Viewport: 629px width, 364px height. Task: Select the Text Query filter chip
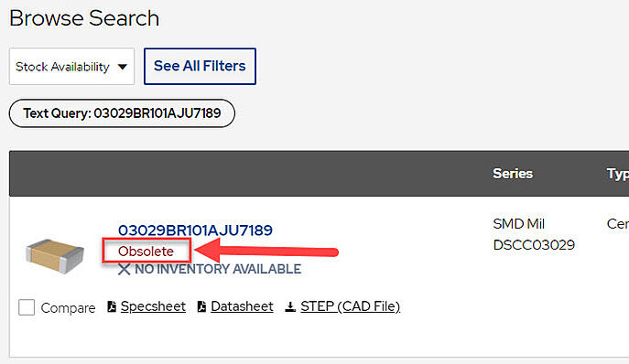click(122, 113)
